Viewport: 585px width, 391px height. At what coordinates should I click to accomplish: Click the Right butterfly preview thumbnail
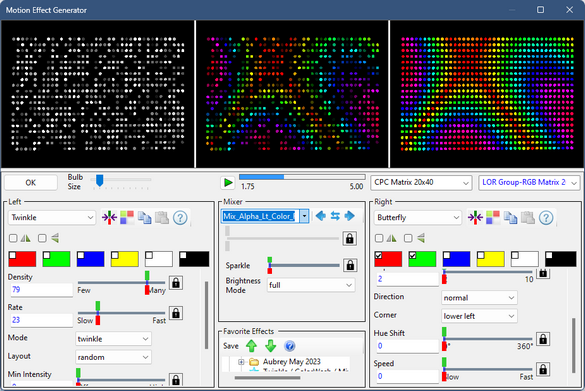[487, 94]
